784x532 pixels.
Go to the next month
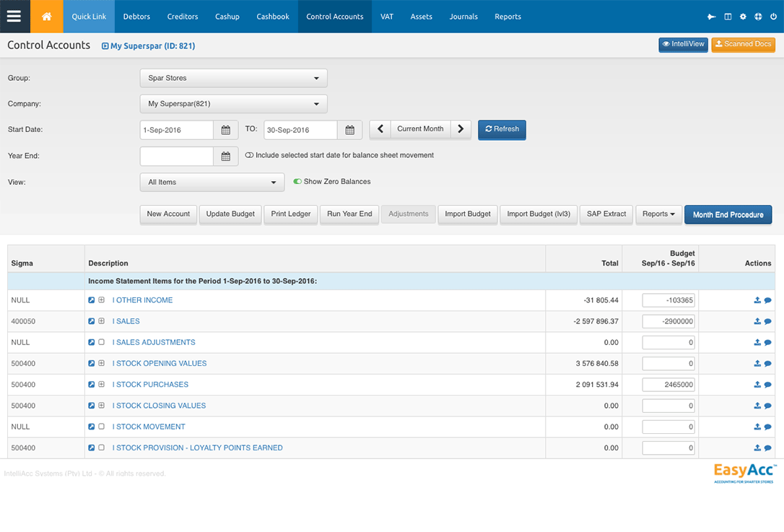461,129
